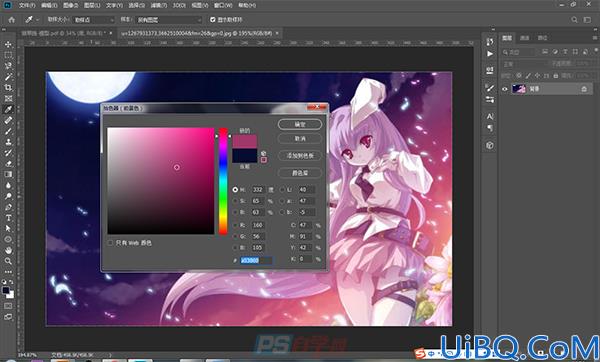Open the 图像(I) Image menu
The width and height of the screenshot is (600, 362).
coord(70,5)
